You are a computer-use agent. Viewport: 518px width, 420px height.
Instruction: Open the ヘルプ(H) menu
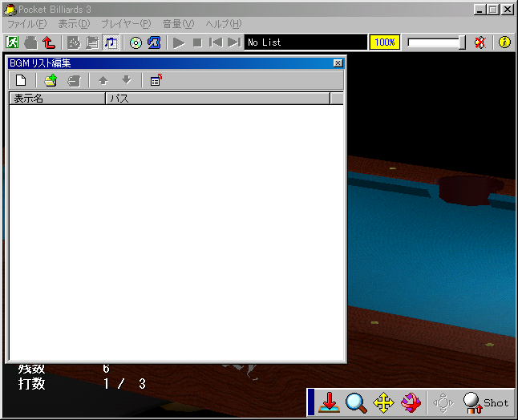224,24
